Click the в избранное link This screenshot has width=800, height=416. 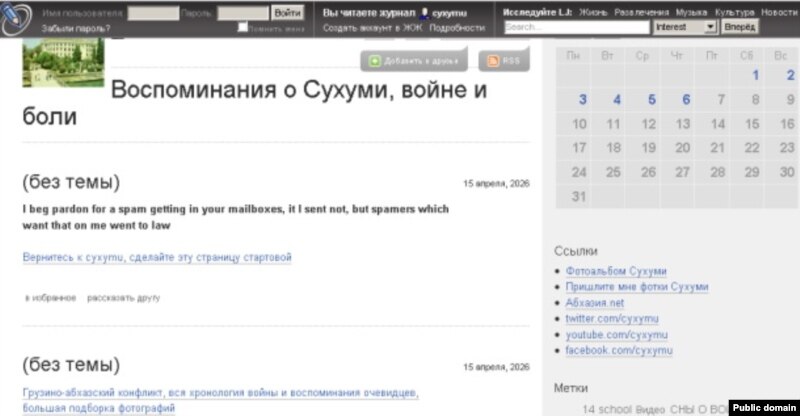[x=49, y=298]
